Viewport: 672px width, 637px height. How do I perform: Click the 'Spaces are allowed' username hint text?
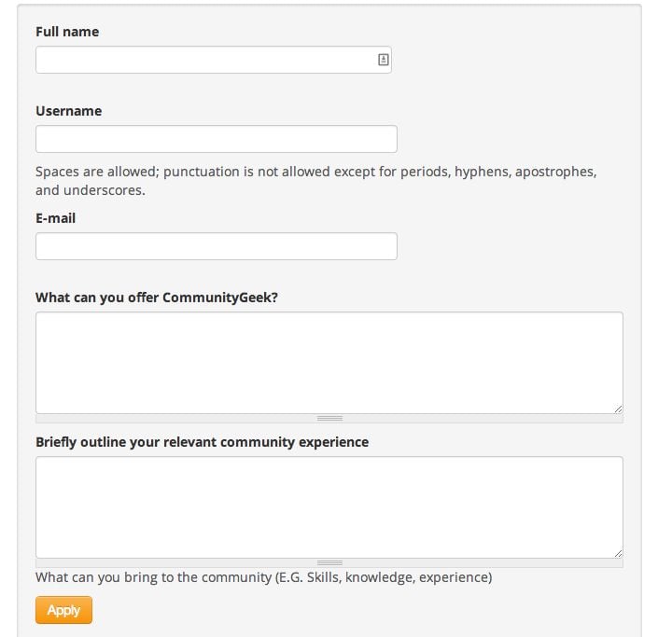[316, 181]
